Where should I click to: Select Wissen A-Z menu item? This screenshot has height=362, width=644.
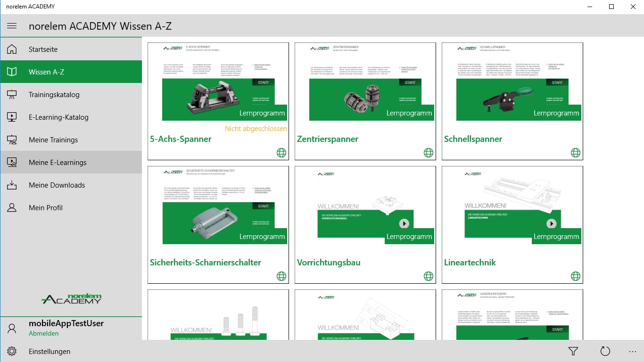coord(71,72)
